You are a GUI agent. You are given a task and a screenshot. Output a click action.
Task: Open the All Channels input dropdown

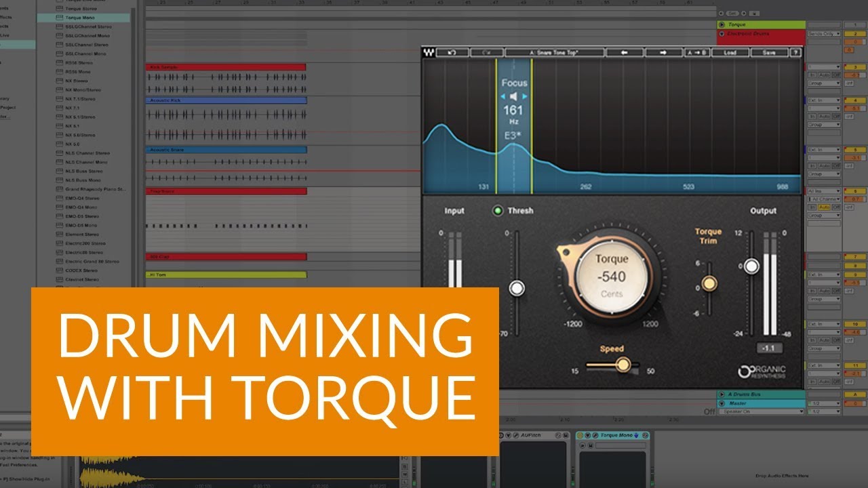click(824, 199)
